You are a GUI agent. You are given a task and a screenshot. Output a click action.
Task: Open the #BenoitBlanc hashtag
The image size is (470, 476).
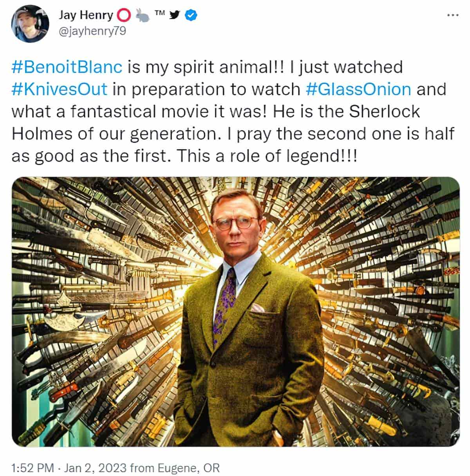click(x=67, y=67)
